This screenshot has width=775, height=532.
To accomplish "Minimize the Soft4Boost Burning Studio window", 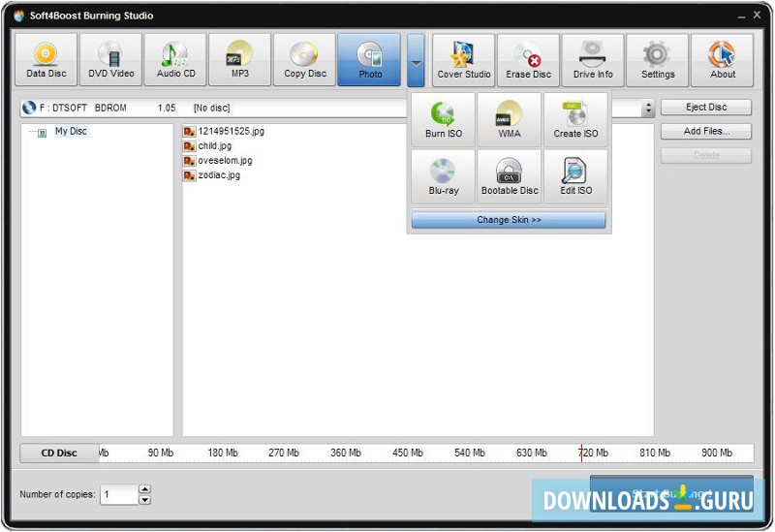I will (x=741, y=16).
